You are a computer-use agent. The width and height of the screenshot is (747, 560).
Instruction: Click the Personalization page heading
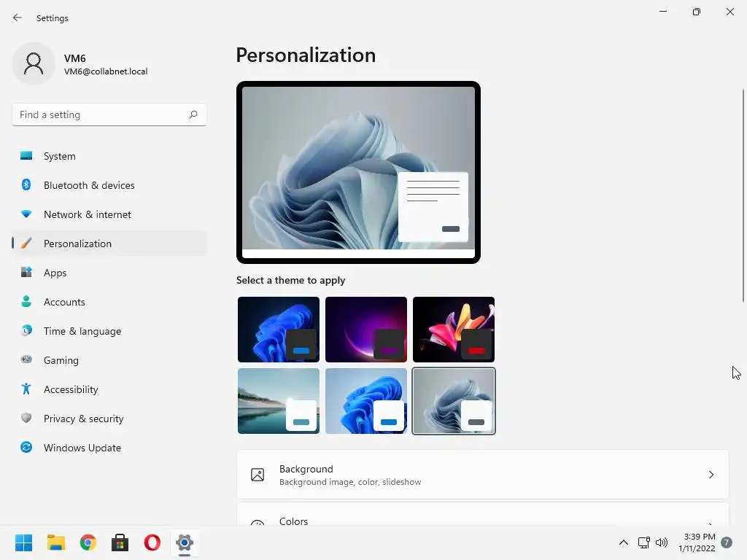pos(306,55)
